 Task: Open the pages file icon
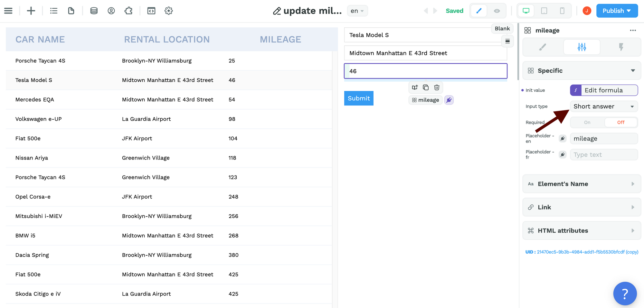(71, 11)
